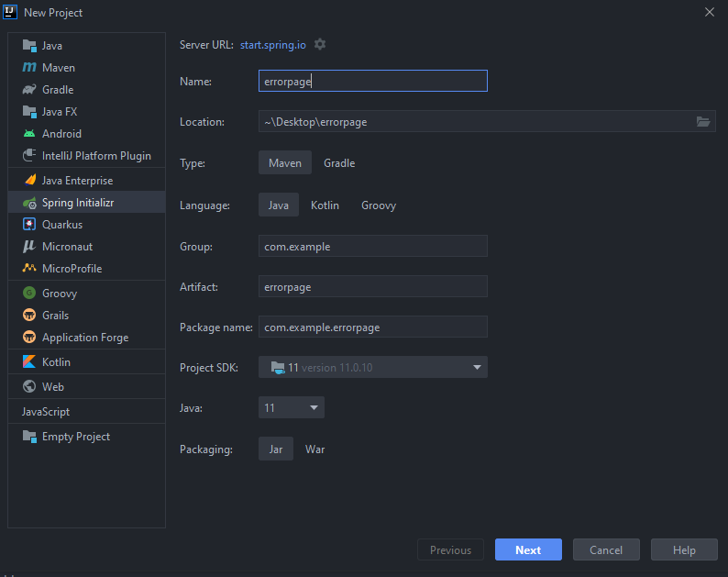Click the Groovy green circle icon
Screen dimensions: 728x577
(x=29, y=293)
